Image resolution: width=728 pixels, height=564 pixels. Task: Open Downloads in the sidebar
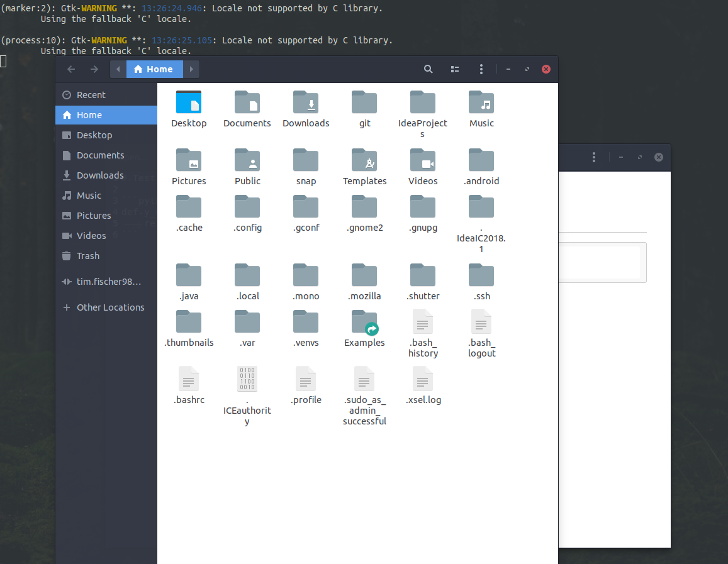(x=106, y=175)
